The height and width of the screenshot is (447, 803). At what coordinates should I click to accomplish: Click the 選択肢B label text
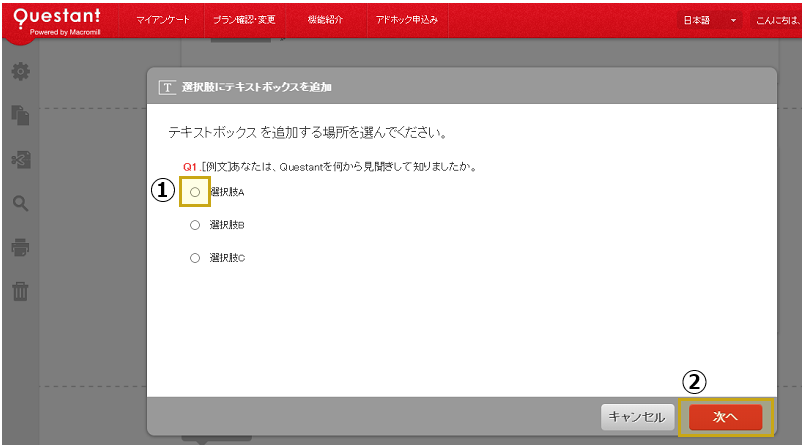coord(227,225)
